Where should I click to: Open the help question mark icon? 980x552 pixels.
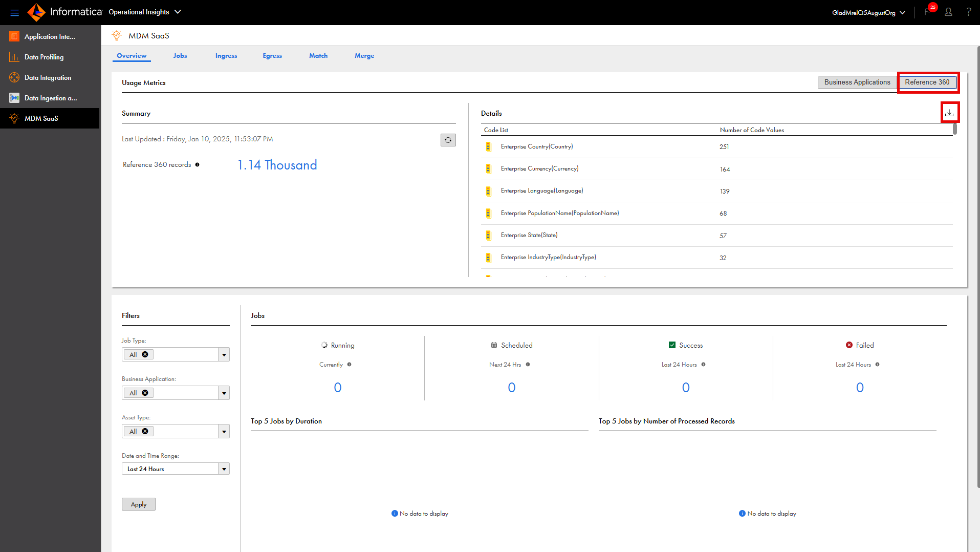(x=969, y=12)
